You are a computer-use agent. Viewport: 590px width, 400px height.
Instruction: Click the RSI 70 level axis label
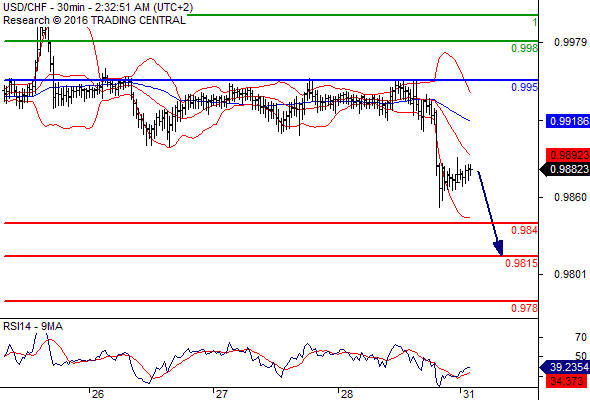[581, 337]
